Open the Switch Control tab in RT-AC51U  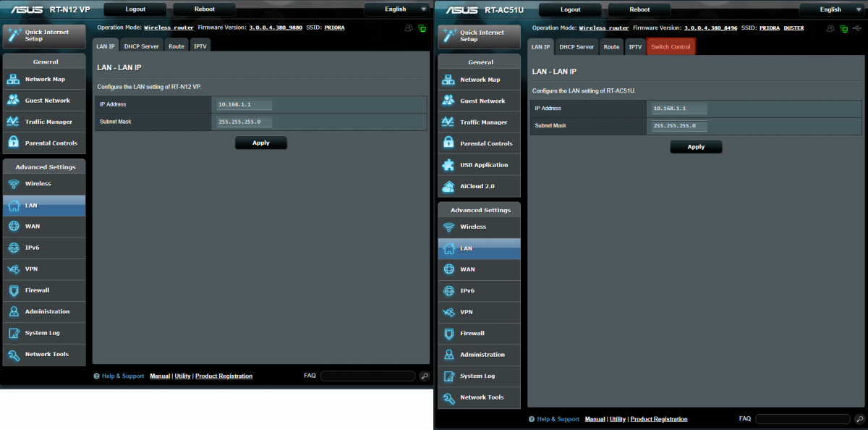pos(671,47)
